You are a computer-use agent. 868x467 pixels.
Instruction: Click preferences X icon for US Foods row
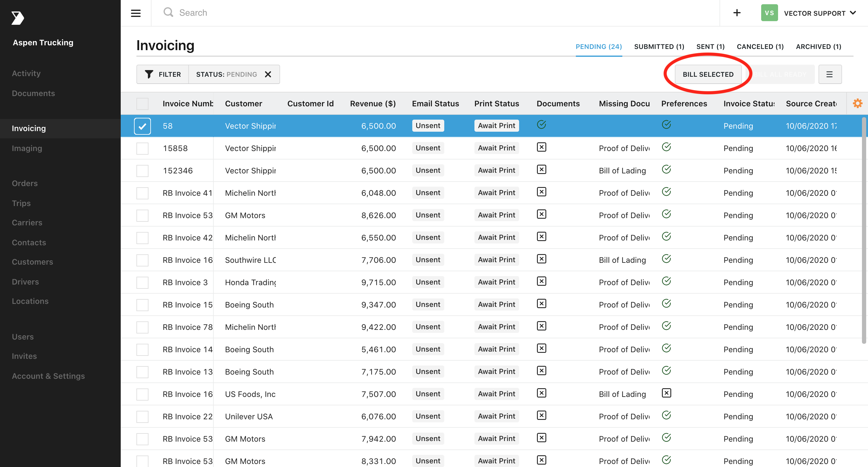click(x=666, y=393)
